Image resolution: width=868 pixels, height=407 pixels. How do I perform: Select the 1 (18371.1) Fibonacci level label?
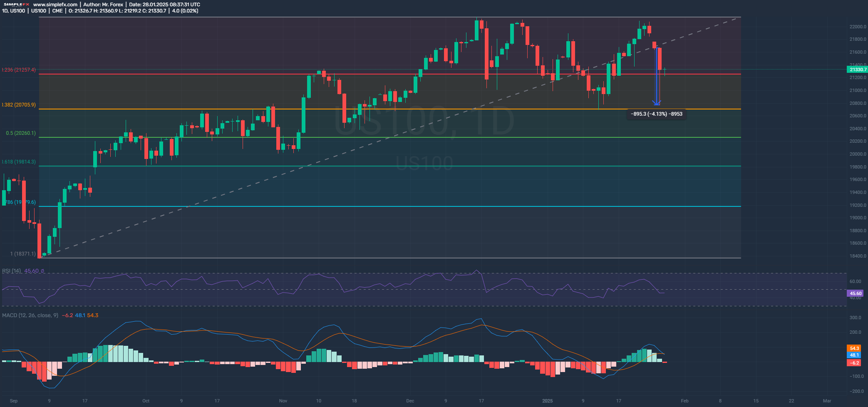coord(23,254)
